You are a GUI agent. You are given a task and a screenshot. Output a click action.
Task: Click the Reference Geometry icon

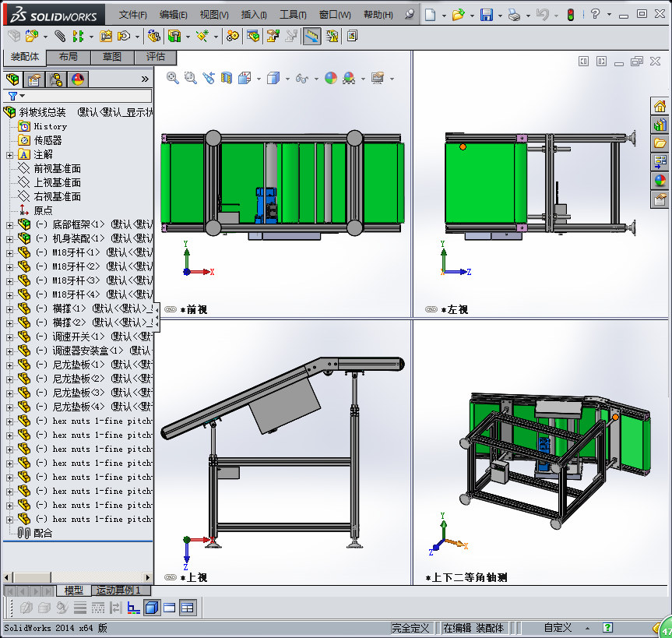pyautogui.click(x=202, y=36)
